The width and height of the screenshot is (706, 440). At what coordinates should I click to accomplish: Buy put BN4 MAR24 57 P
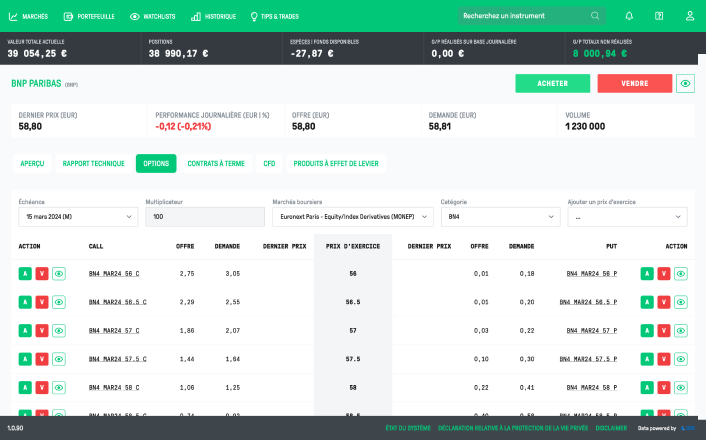click(x=647, y=331)
